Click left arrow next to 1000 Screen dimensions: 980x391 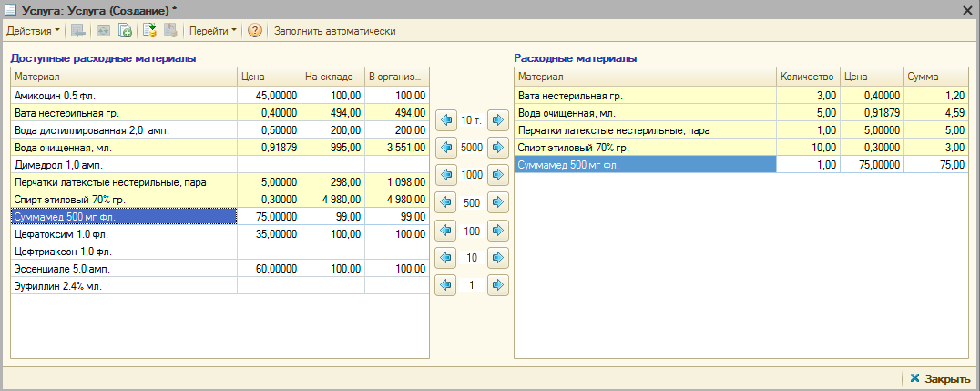(x=445, y=174)
